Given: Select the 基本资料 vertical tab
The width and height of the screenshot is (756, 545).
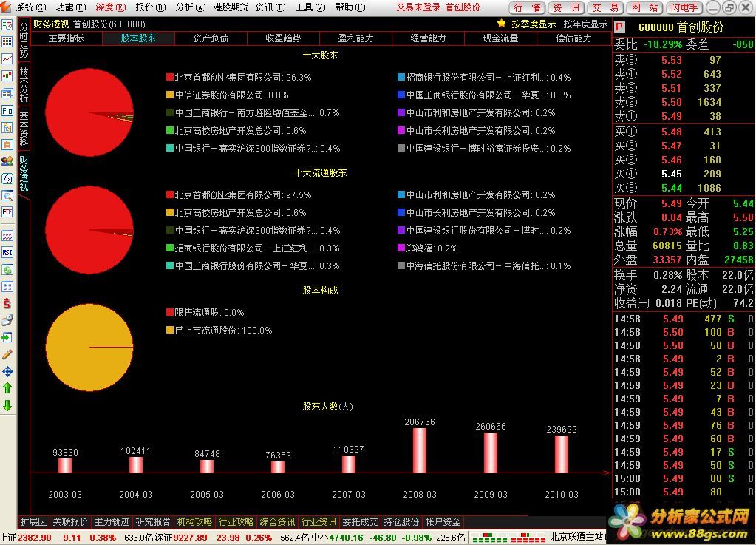Looking at the screenshot, I should (24, 129).
